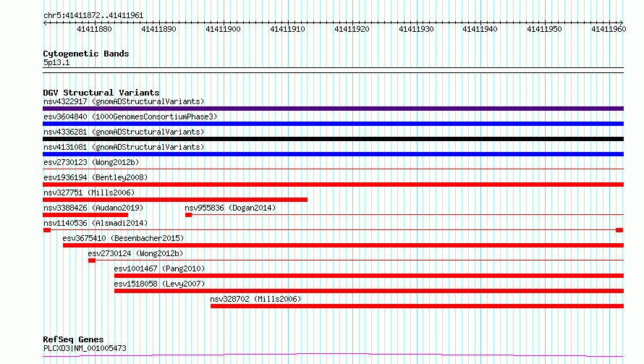644x364 pixels.
Task: Select variant label nsv3388426 (Audano2019)
Action: click(93, 208)
